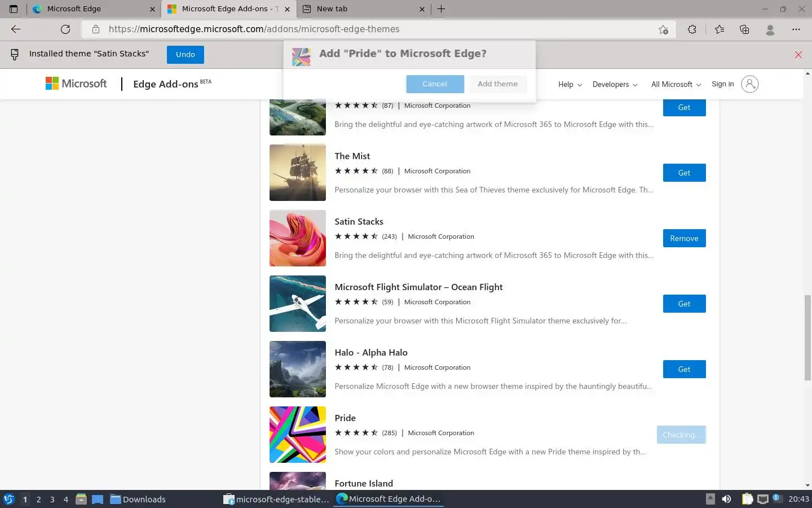
Task: Click the sign-in avatar icon
Action: pos(749,84)
